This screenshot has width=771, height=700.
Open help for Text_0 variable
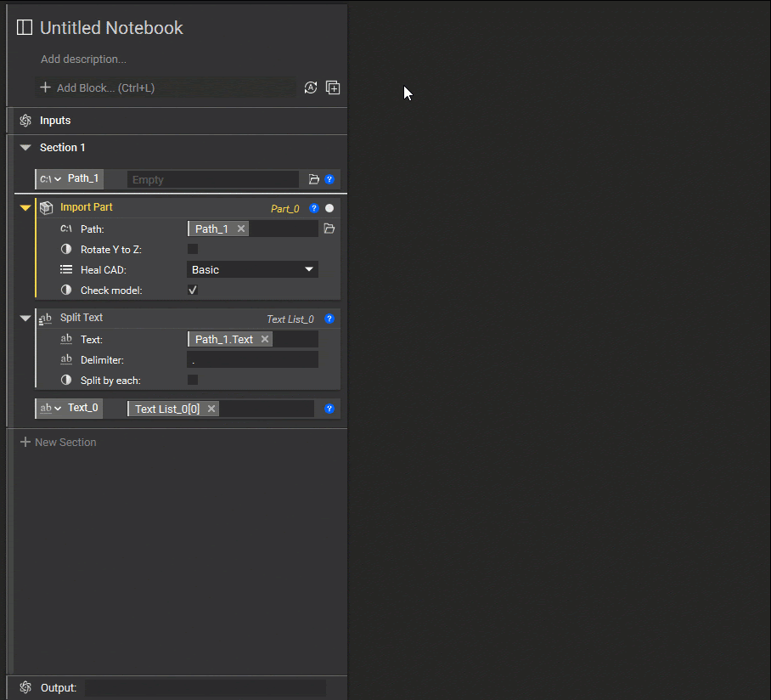[x=329, y=409]
